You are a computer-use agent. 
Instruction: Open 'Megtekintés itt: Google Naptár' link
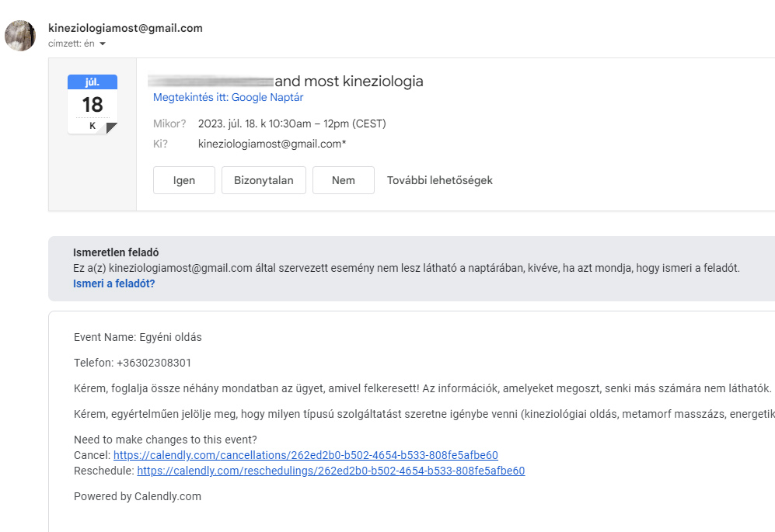click(x=228, y=98)
